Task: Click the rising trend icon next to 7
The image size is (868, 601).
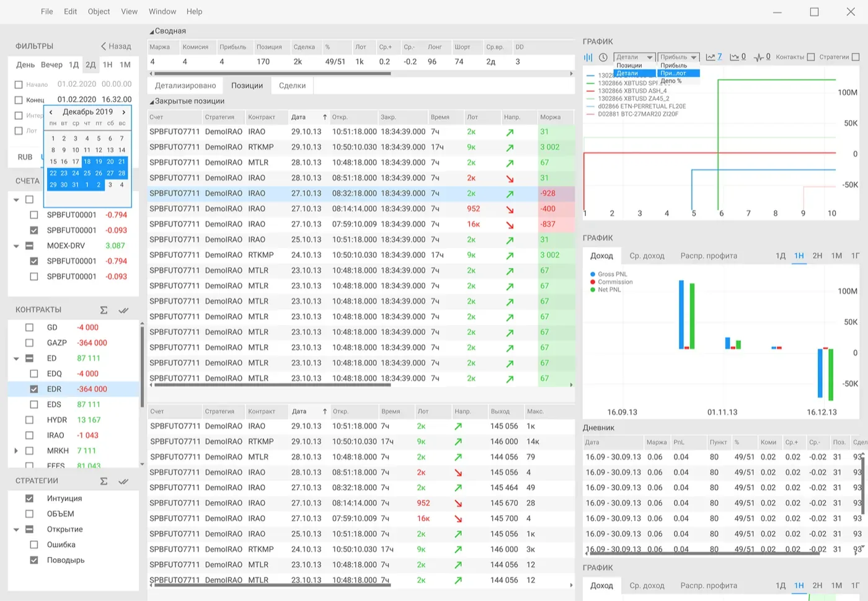Action: click(711, 57)
